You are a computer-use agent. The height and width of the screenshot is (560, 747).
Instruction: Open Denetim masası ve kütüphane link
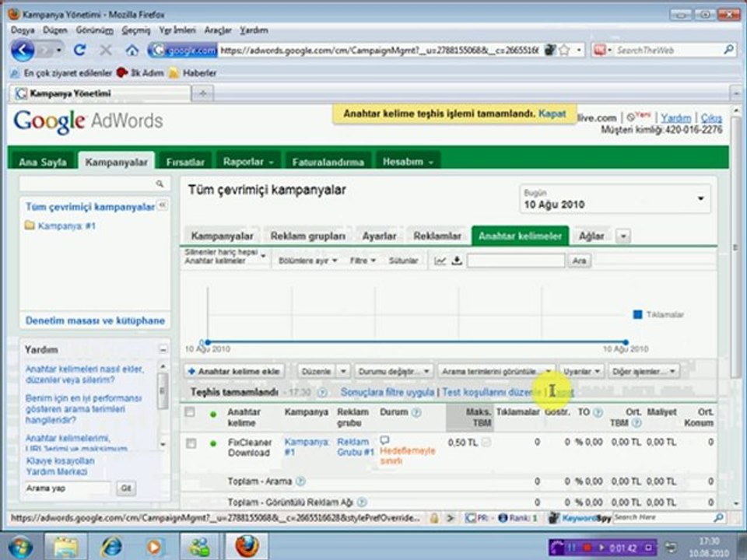point(95,320)
